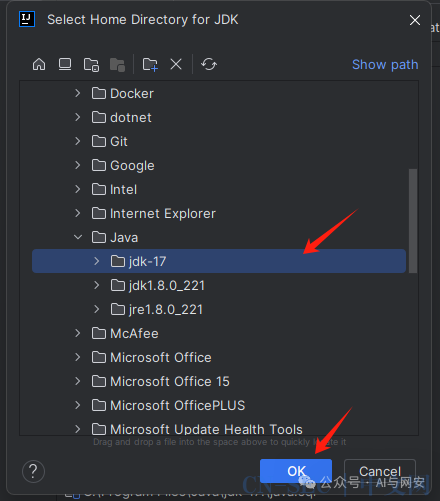Jump to the Project directory icon
The image size is (440, 501).
click(91, 65)
